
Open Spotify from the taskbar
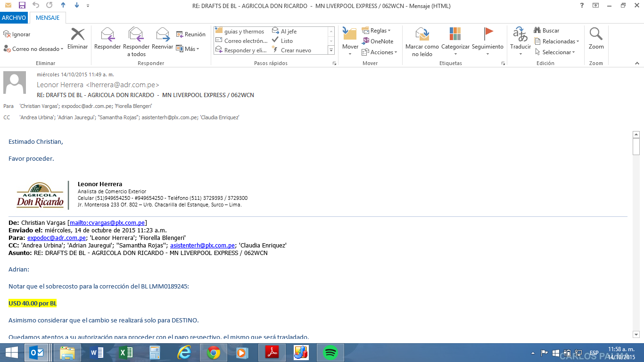(330, 353)
